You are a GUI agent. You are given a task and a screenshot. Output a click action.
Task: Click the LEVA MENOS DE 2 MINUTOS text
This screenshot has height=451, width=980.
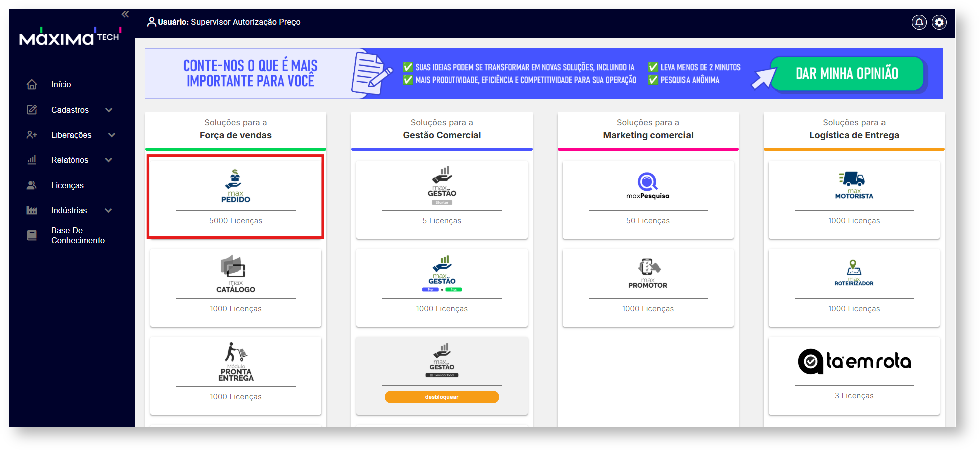click(x=701, y=67)
